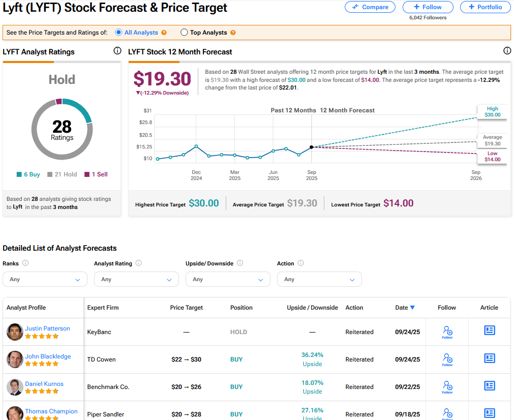Click John Blackledge's profile photo
The width and height of the screenshot is (514, 420).
pos(15,359)
